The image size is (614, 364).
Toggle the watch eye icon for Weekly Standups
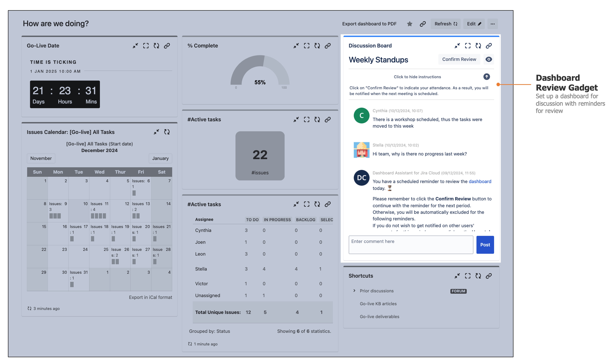coord(489,59)
